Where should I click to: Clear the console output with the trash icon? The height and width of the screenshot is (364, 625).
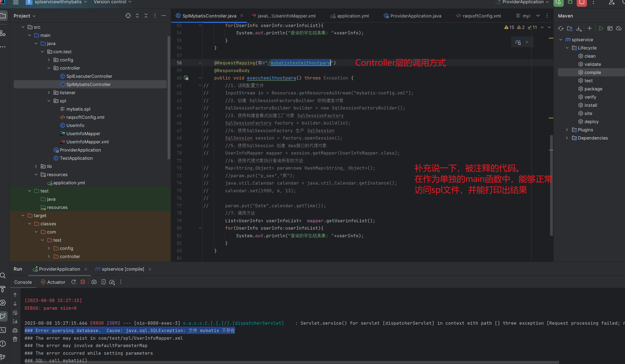(15, 339)
